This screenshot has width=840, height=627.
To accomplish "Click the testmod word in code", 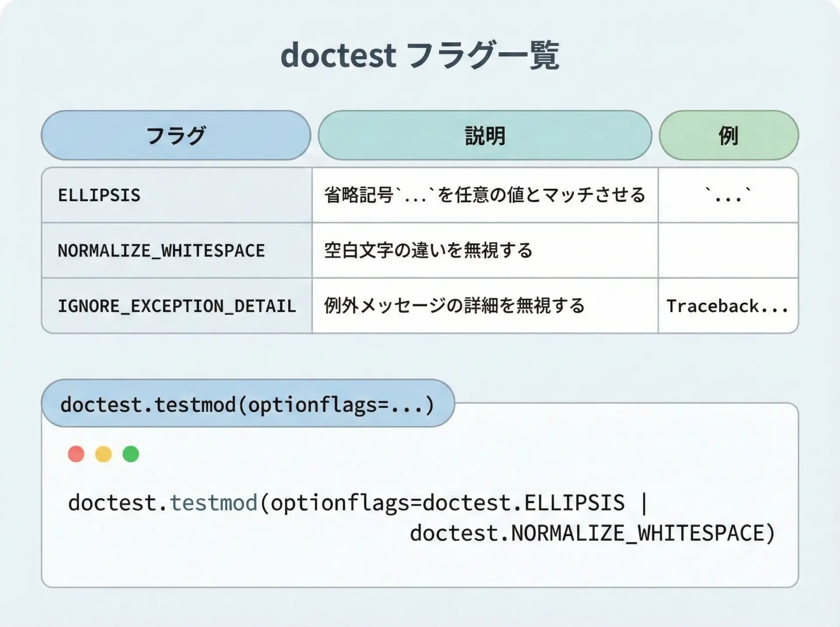I will click(213, 502).
